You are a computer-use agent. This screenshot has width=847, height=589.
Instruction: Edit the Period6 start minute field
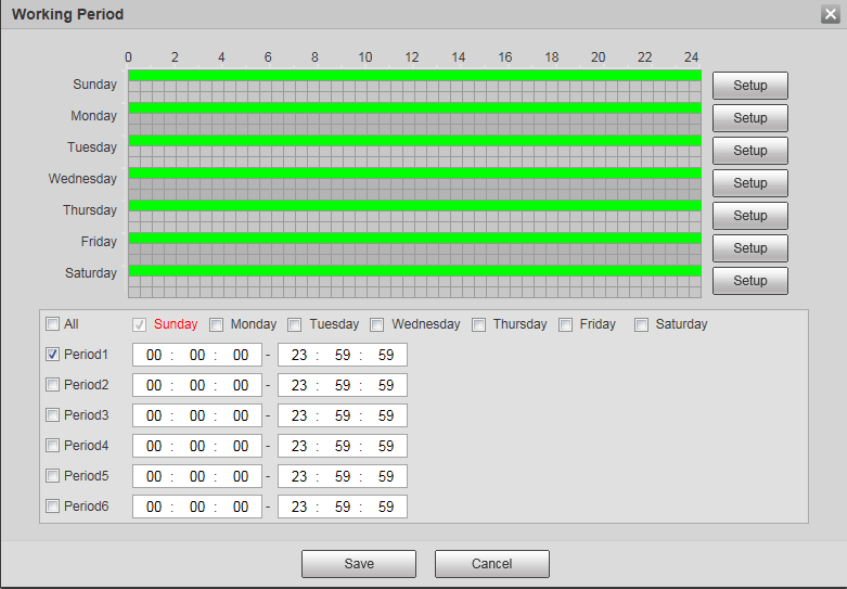point(197,507)
